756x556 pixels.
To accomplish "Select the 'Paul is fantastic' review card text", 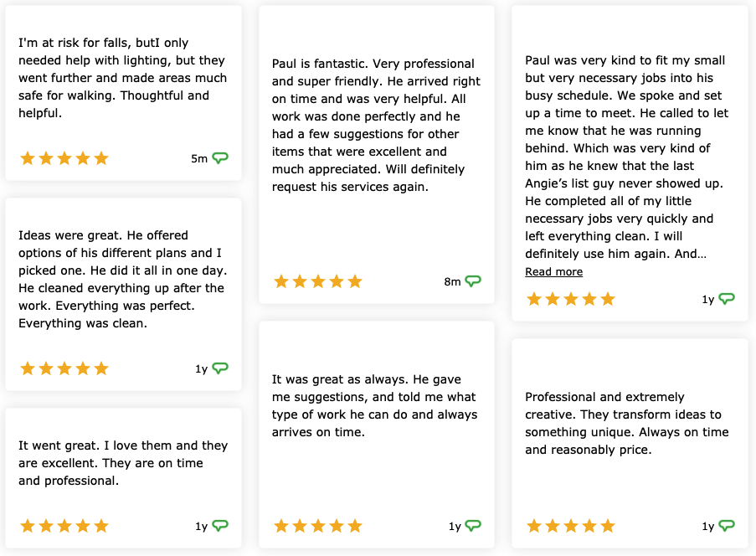I will click(376, 126).
